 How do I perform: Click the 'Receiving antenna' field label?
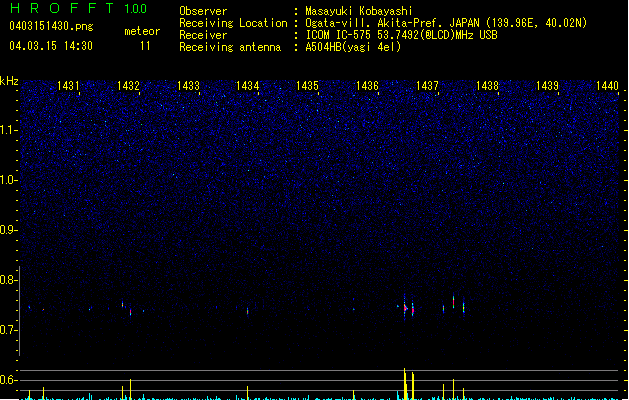pos(230,47)
